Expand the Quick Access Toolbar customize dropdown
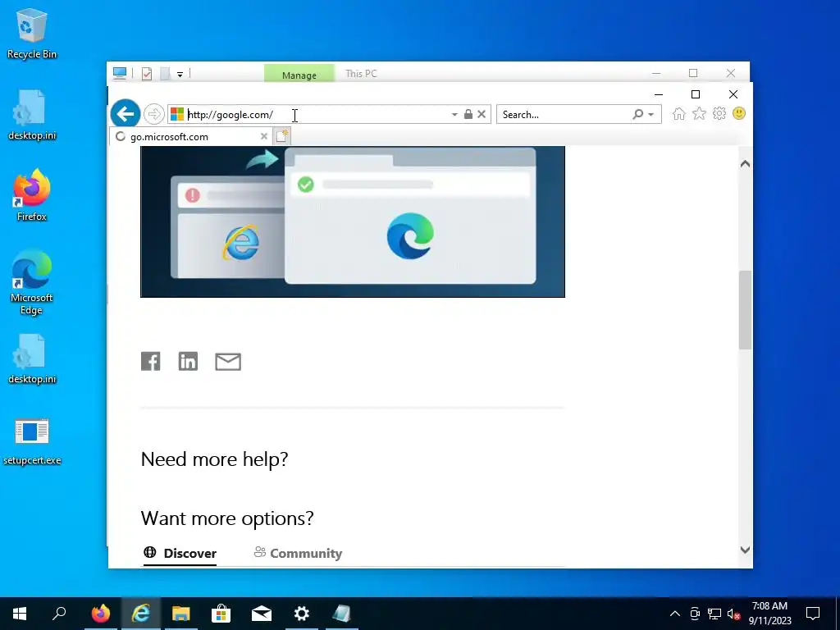 [180, 75]
